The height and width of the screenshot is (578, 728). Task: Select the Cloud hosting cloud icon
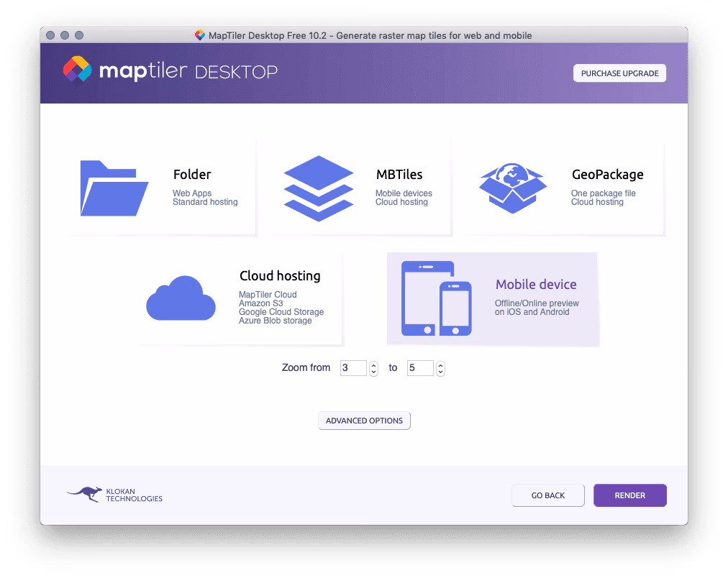(x=181, y=298)
